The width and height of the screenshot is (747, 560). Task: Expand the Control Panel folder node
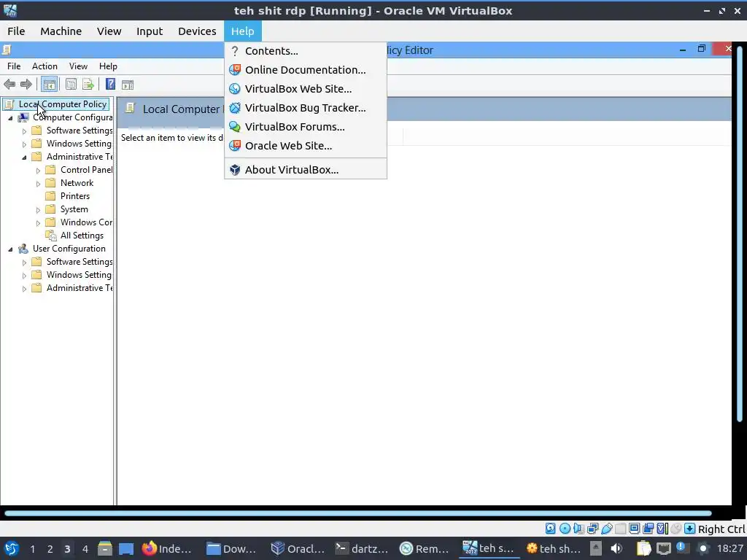(x=38, y=170)
